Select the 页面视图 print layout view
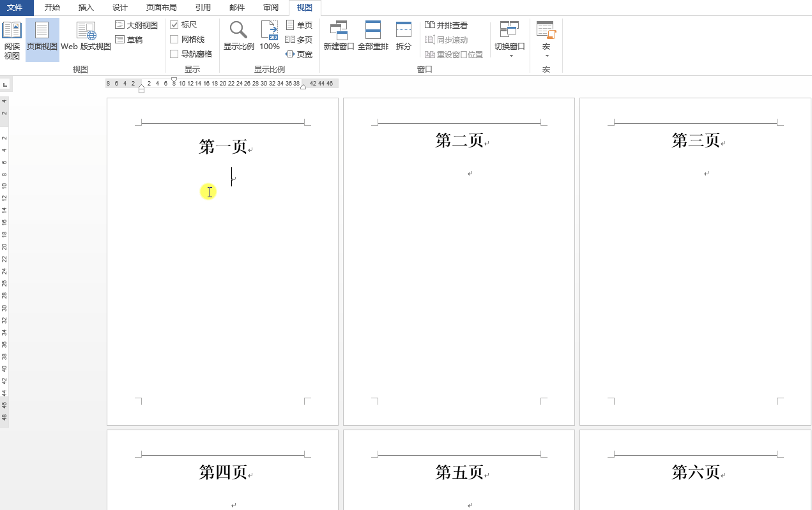 (42, 38)
